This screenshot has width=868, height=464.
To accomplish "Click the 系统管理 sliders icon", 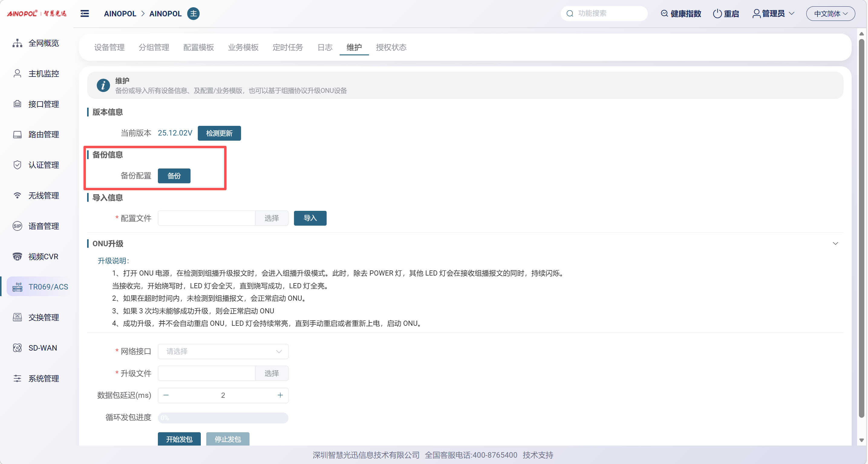I will pos(17,378).
